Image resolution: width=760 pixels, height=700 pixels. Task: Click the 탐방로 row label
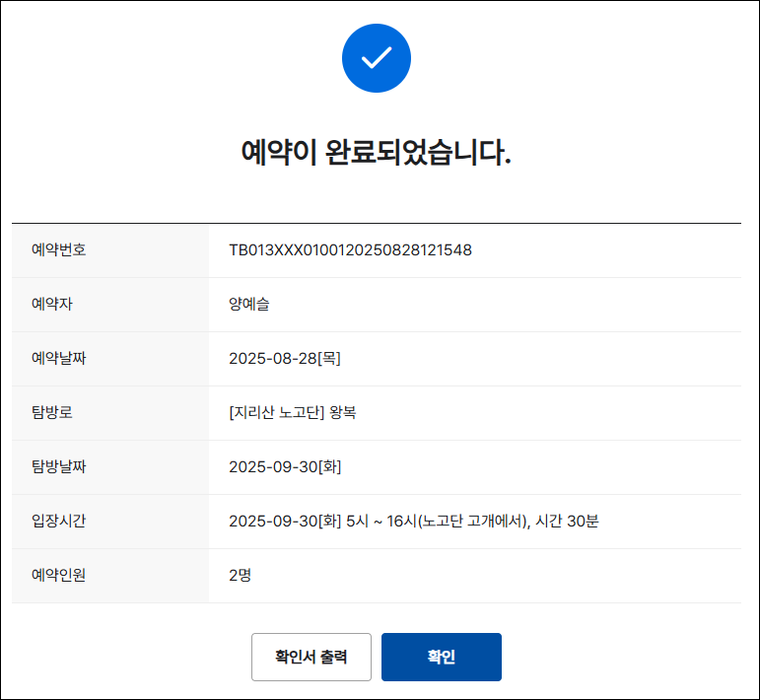tap(52, 412)
